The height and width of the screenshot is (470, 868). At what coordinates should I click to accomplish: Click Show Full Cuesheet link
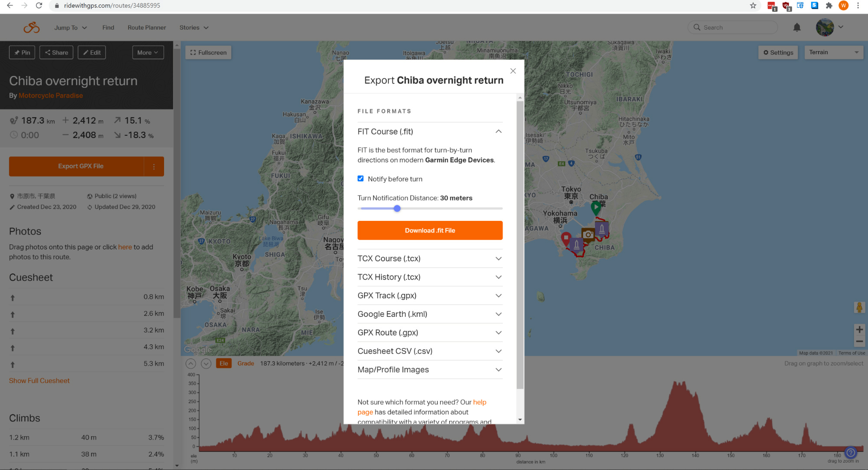pos(39,381)
